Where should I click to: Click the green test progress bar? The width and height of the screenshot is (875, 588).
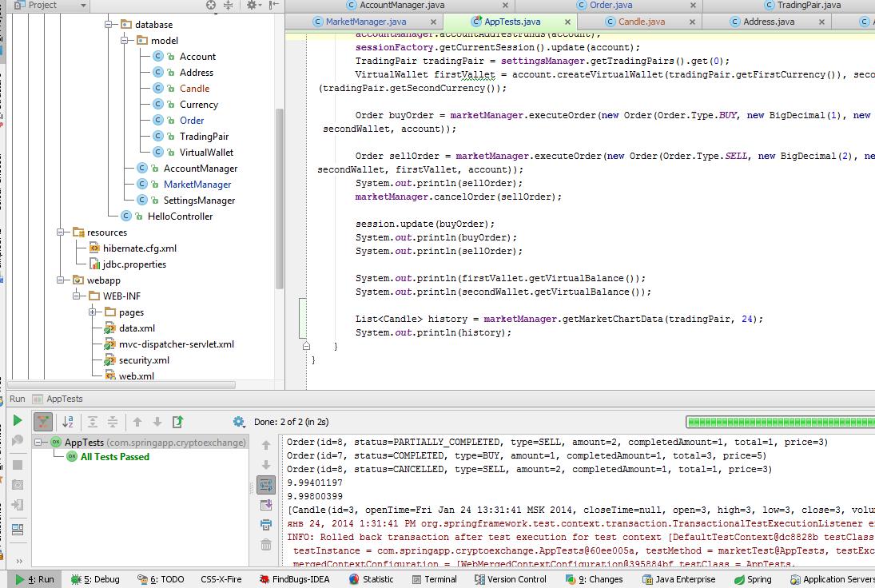click(x=779, y=422)
